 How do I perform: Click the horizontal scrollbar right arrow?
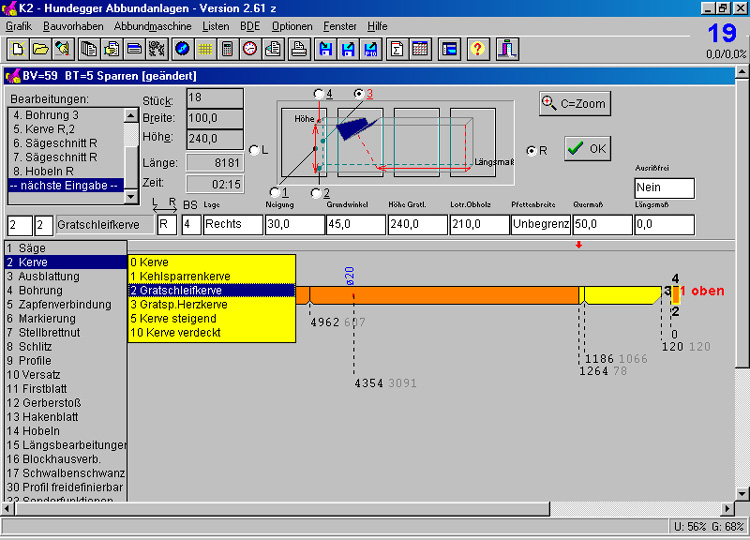click(x=728, y=509)
